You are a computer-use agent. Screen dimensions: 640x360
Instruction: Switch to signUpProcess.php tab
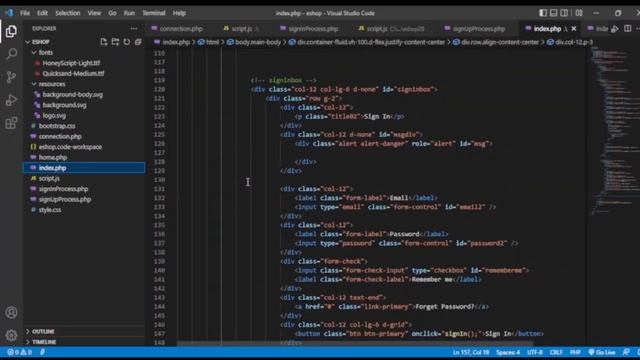479,29
